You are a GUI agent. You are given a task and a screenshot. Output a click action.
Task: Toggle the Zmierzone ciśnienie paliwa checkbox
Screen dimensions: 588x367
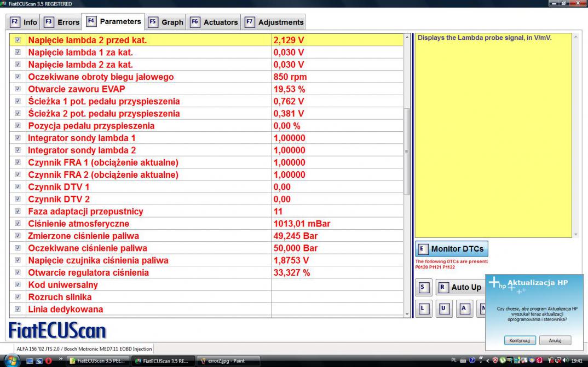pyautogui.click(x=18, y=236)
